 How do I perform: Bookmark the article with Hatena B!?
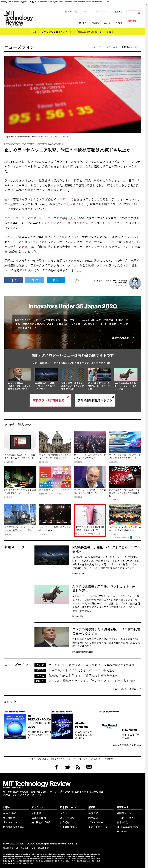(56, 280)
